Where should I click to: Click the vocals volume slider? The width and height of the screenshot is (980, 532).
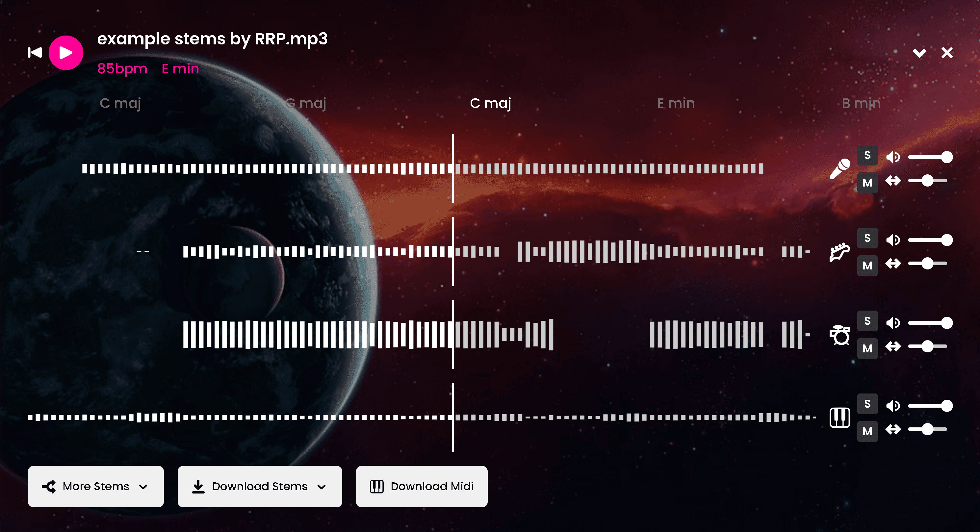(931, 157)
